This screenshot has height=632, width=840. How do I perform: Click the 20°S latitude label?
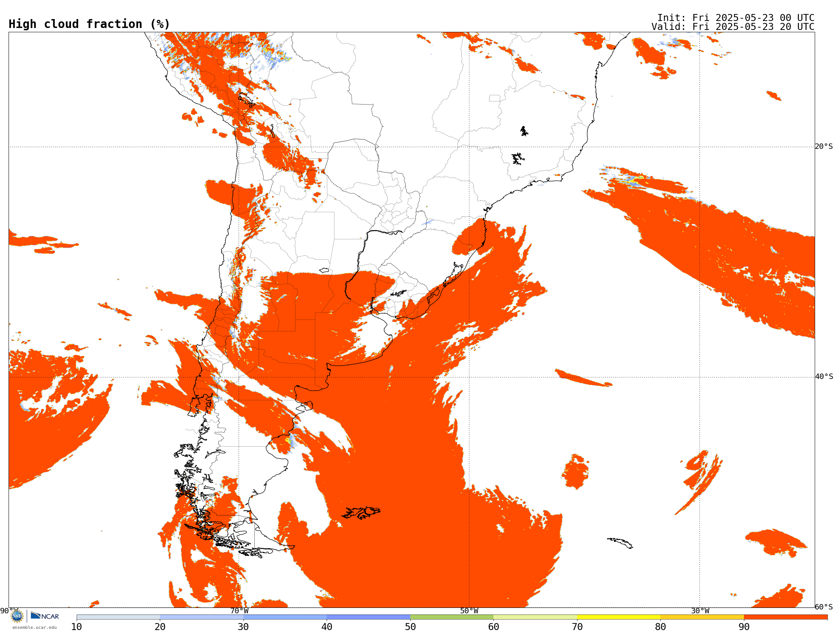click(824, 147)
